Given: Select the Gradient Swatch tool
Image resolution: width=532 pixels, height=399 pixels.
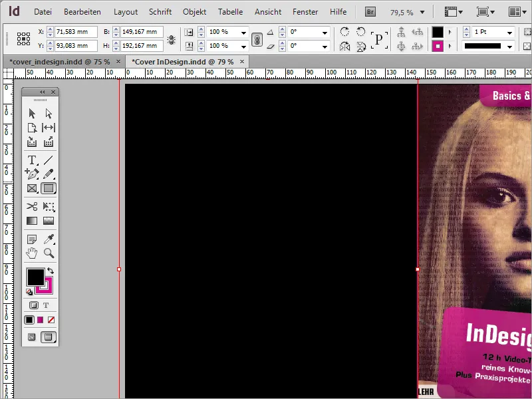Looking at the screenshot, I should click(x=32, y=221).
